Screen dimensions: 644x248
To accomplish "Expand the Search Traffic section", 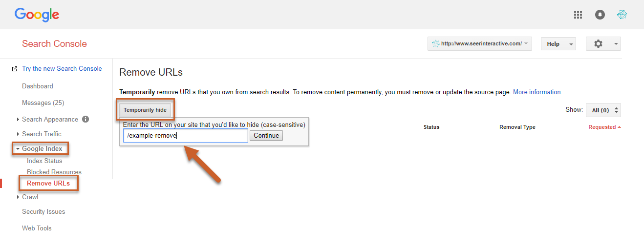I will tap(41, 134).
